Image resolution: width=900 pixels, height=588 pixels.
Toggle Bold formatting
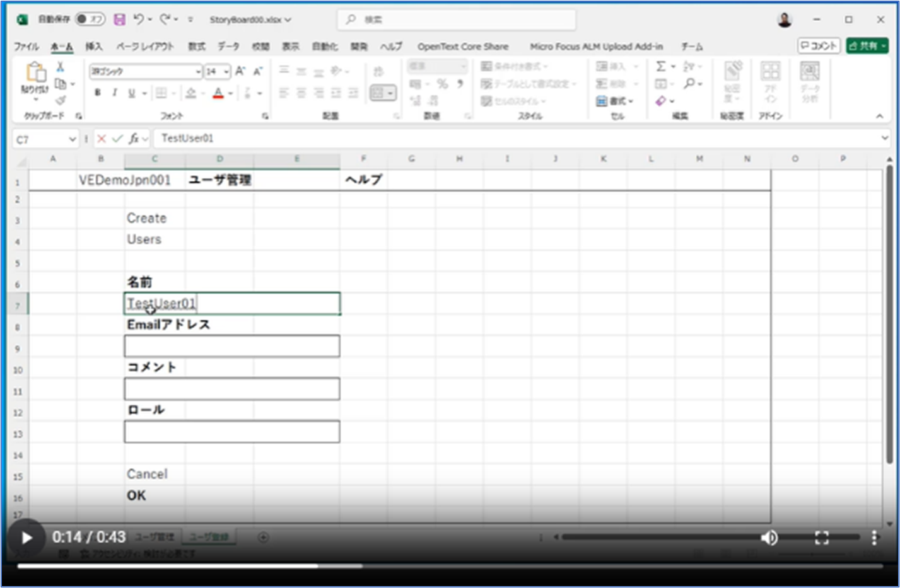(x=98, y=93)
